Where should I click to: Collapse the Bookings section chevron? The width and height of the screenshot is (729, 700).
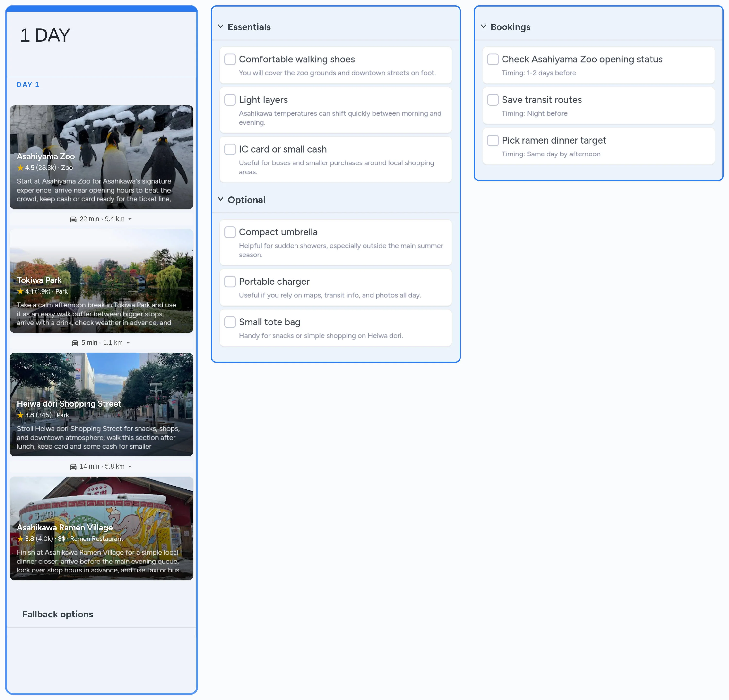click(484, 26)
